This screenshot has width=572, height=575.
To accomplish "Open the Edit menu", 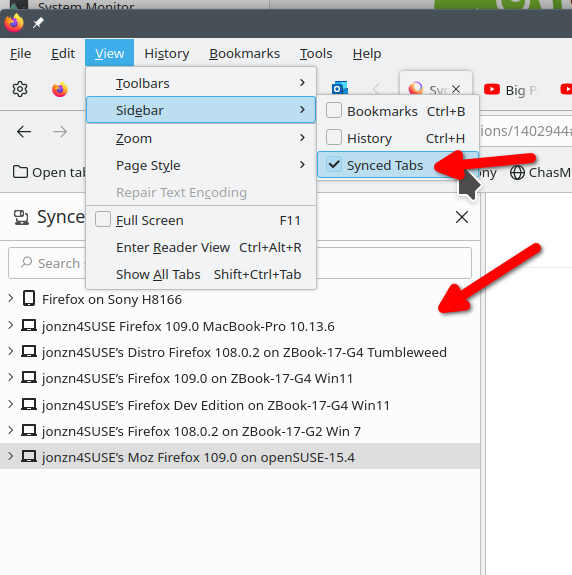I will coord(63,54).
